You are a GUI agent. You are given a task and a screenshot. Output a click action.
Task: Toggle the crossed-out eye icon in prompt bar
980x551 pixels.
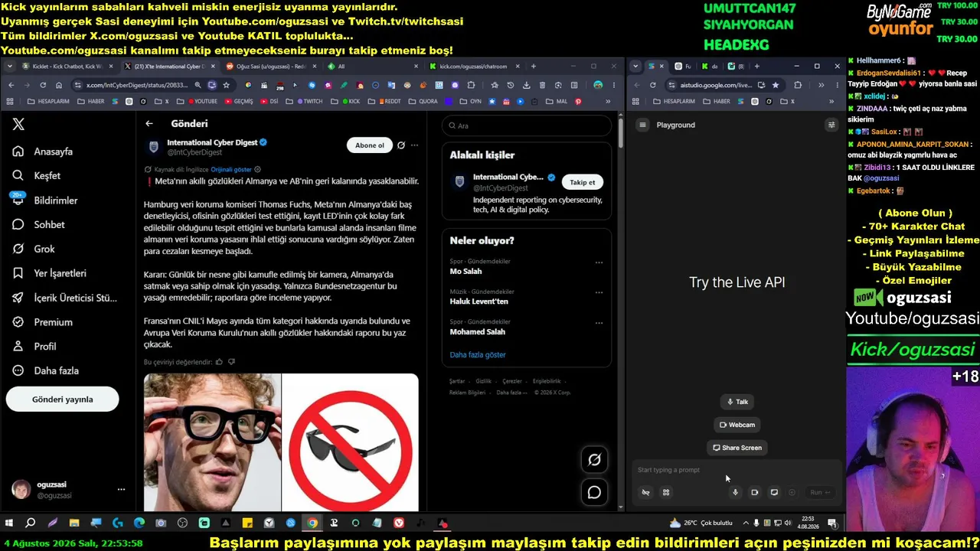(645, 492)
